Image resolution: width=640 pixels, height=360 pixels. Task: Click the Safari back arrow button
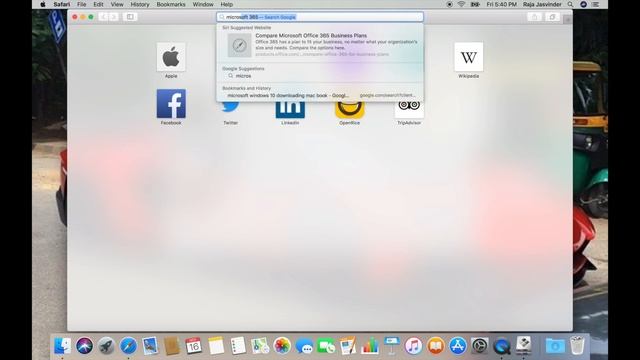click(x=103, y=17)
